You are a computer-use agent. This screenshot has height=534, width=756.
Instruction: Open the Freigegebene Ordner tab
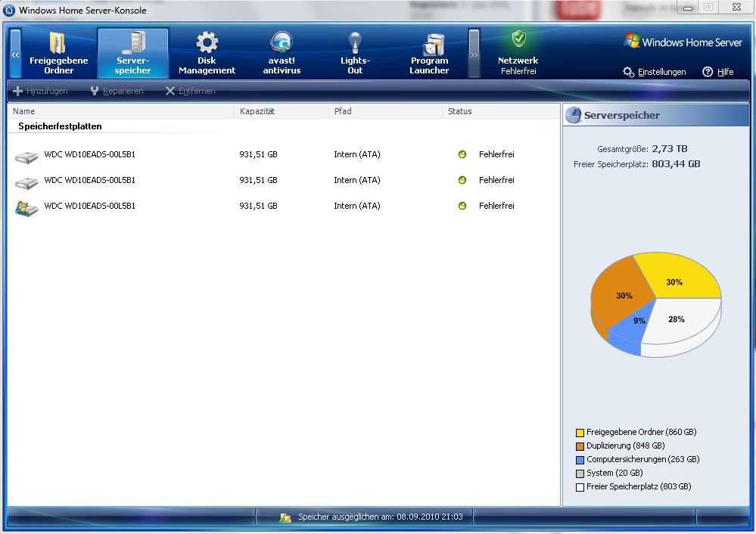point(58,53)
